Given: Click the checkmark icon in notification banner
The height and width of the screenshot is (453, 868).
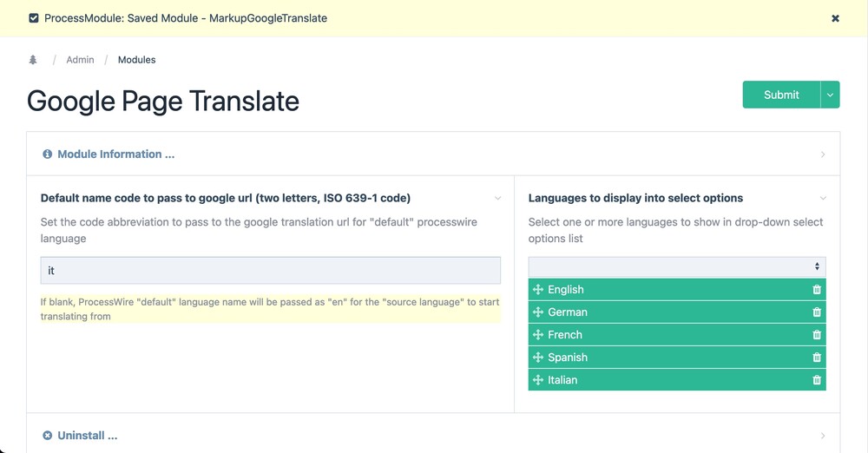Looking at the screenshot, I should [34, 18].
